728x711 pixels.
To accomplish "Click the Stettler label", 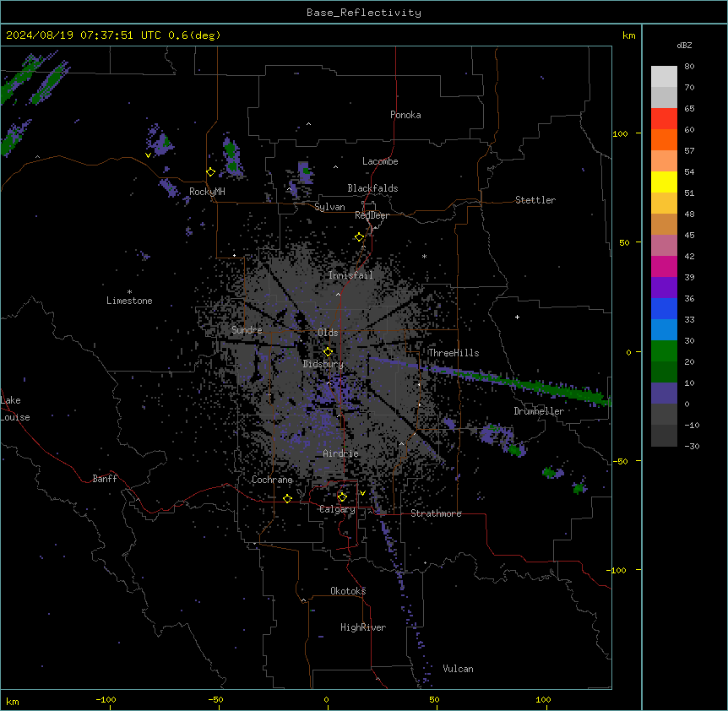I will point(535,200).
